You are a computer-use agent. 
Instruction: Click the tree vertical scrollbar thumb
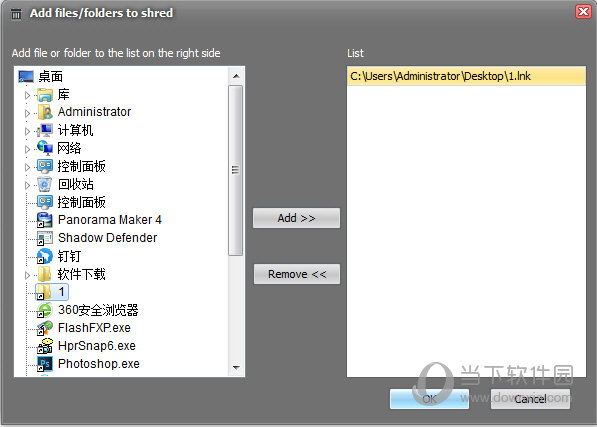(x=236, y=170)
